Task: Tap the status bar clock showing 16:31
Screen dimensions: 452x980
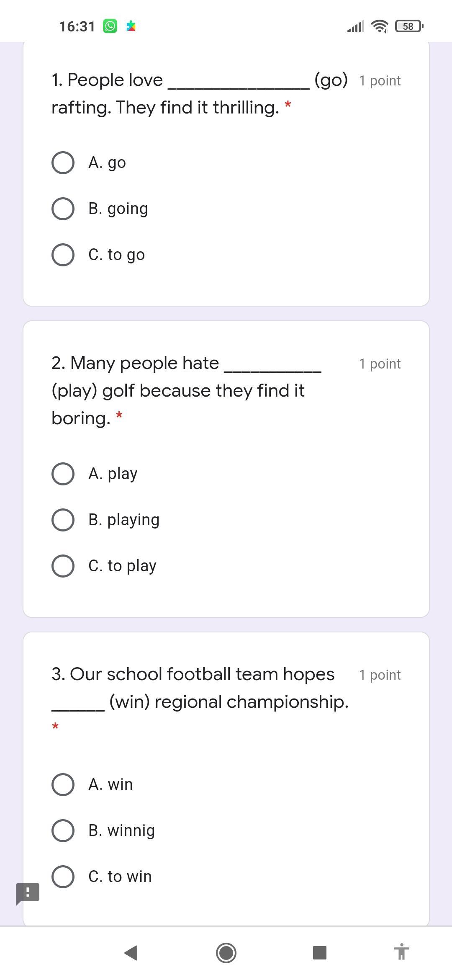Action: (77, 26)
